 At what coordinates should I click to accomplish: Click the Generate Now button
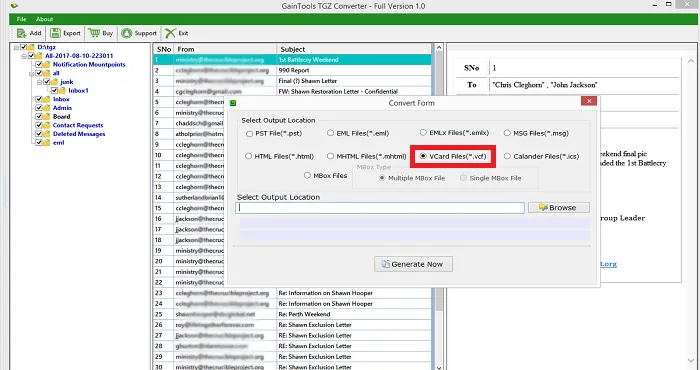[413, 264]
